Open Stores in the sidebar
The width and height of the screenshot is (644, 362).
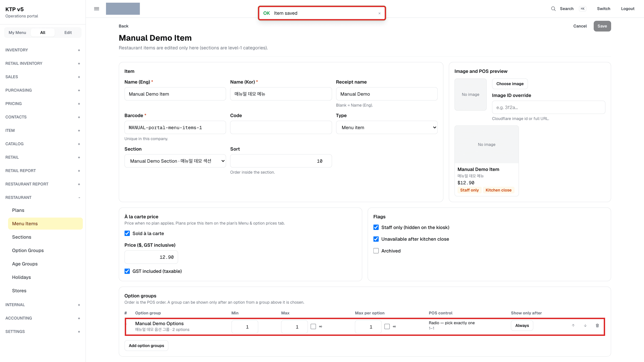click(x=45, y=290)
